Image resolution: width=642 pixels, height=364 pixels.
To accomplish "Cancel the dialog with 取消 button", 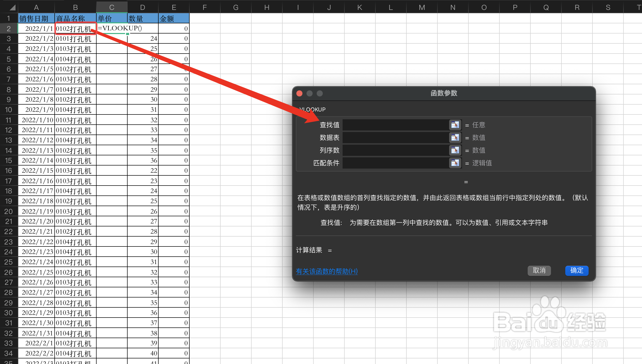I will 539,271.
